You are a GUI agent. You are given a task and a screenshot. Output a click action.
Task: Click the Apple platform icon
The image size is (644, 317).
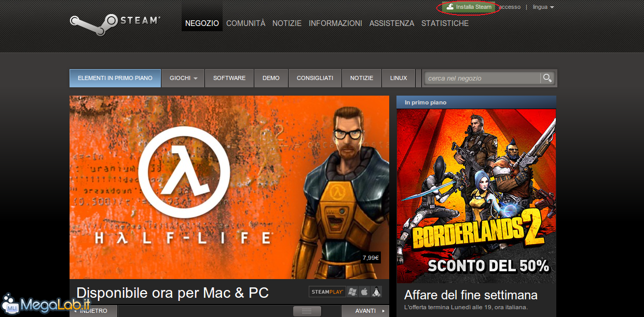364,292
